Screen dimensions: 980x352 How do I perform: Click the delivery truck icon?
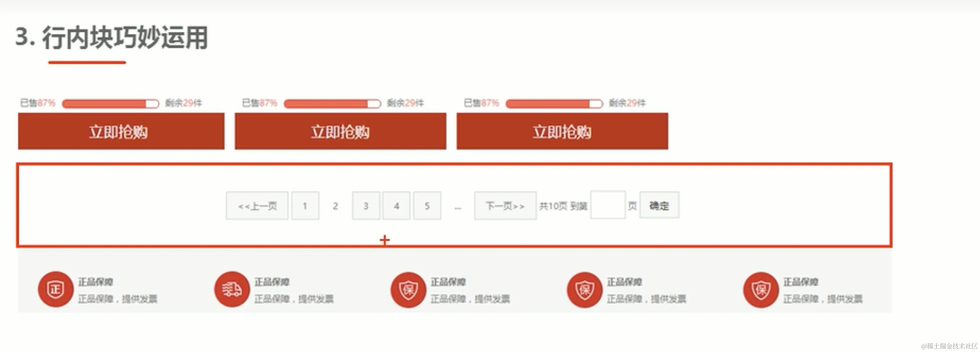click(232, 289)
